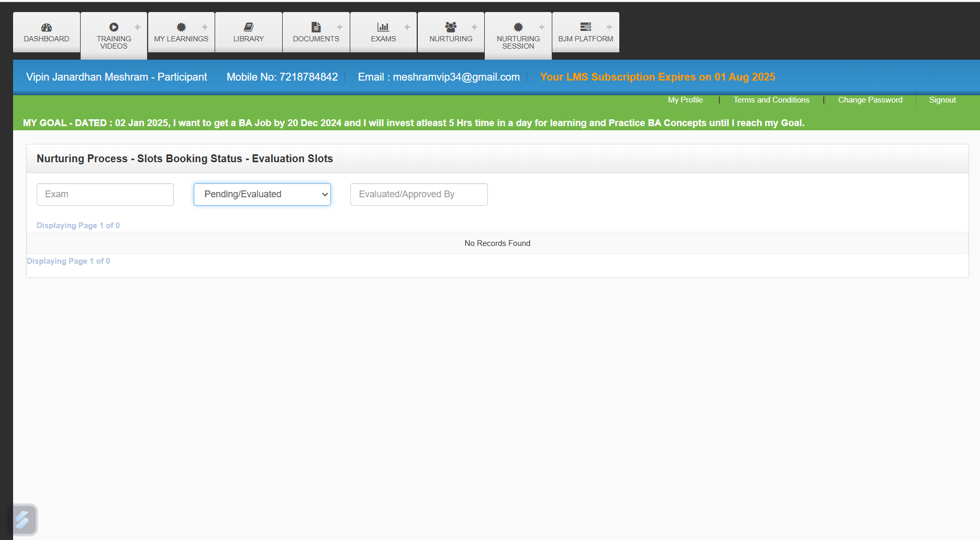Click the floating widget icon at bottom-left
Screen dimensions: 980x540
[22, 520]
